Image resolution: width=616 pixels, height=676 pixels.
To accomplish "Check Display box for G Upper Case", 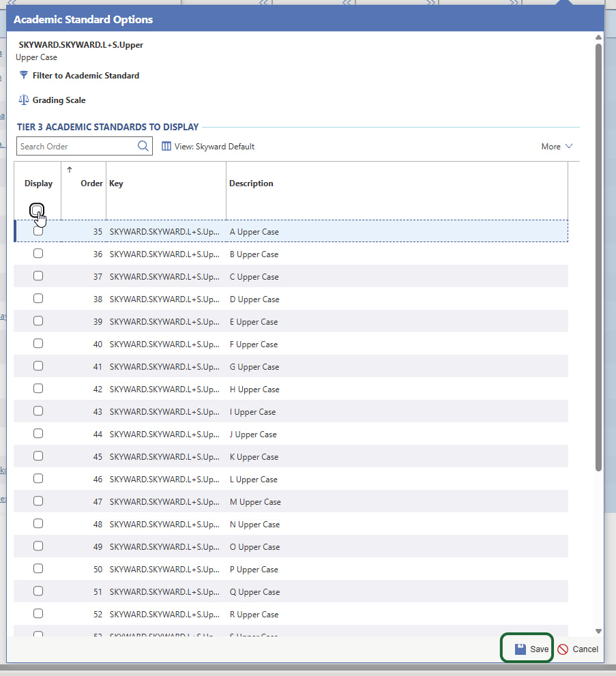I will click(38, 366).
